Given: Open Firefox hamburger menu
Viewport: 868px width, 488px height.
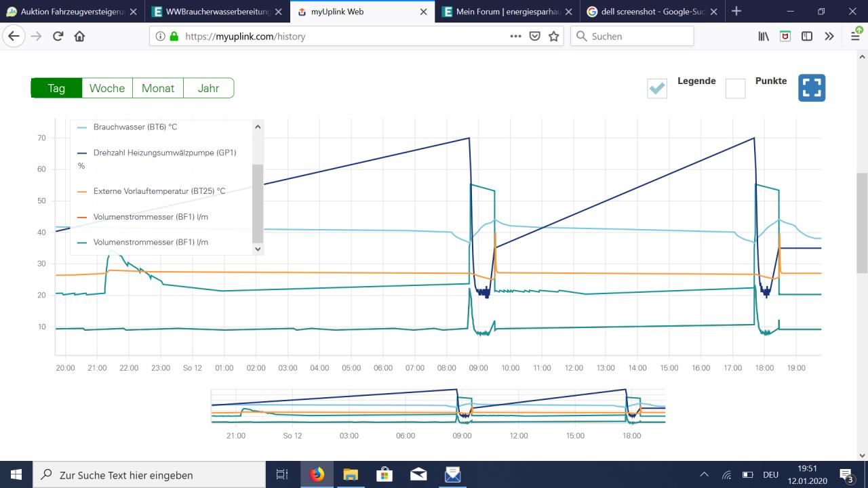Looking at the screenshot, I should [x=856, y=36].
